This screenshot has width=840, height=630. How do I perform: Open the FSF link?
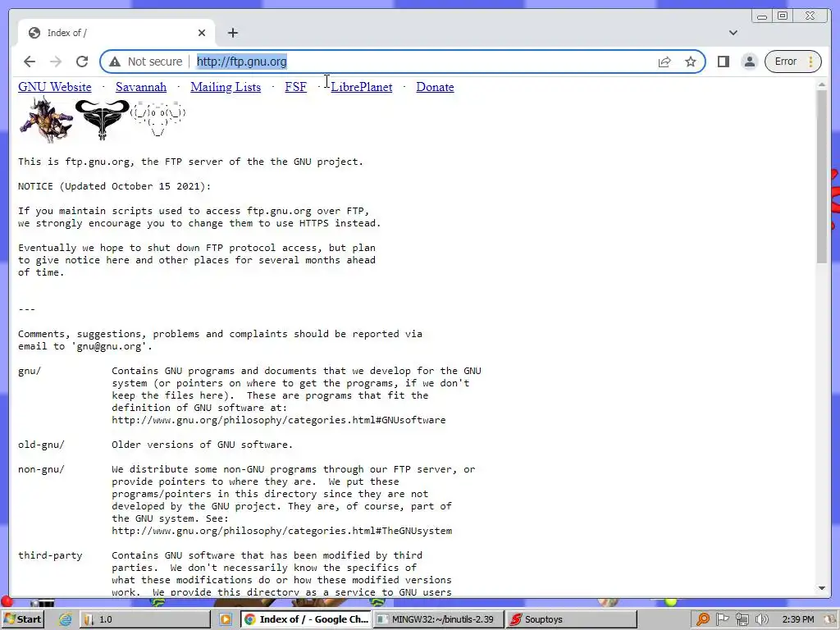click(x=295, y=87)
